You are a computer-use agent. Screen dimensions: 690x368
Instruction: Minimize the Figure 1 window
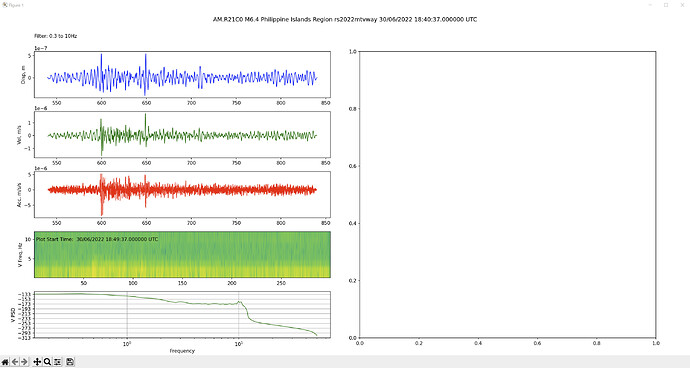pos(650,5)
